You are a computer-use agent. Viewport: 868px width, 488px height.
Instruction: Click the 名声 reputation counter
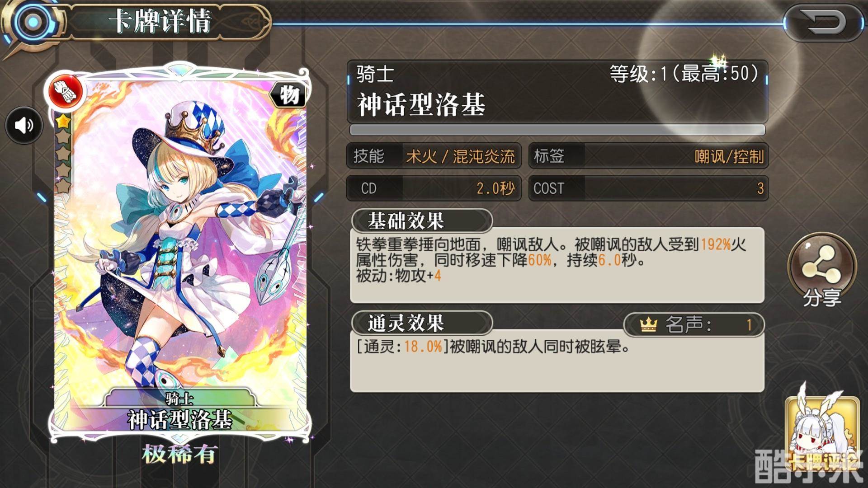(x=694, y=324)
